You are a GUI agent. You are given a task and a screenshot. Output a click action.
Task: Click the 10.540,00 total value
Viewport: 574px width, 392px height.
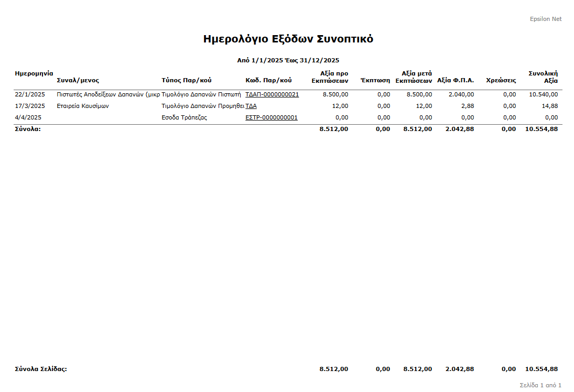(x=543, y=94)
